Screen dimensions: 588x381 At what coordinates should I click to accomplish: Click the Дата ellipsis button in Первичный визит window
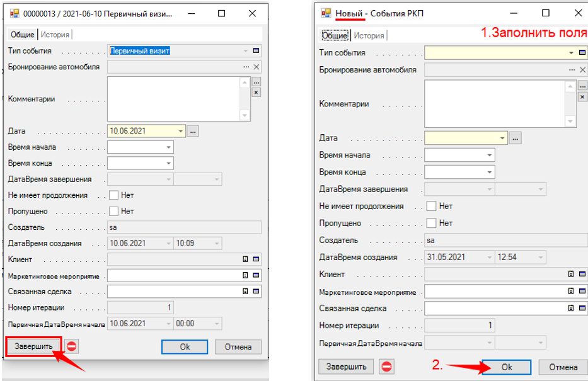click(x=193, y=131)
